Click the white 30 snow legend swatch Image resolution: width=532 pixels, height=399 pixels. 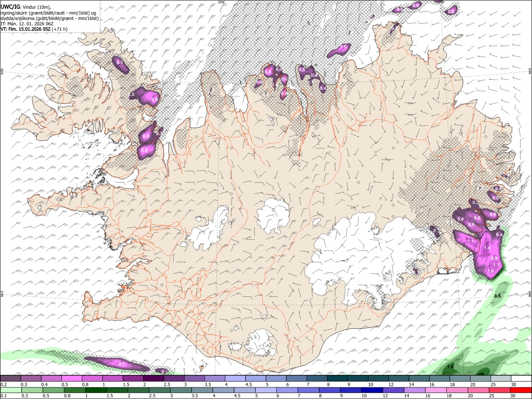click(521, 378)
